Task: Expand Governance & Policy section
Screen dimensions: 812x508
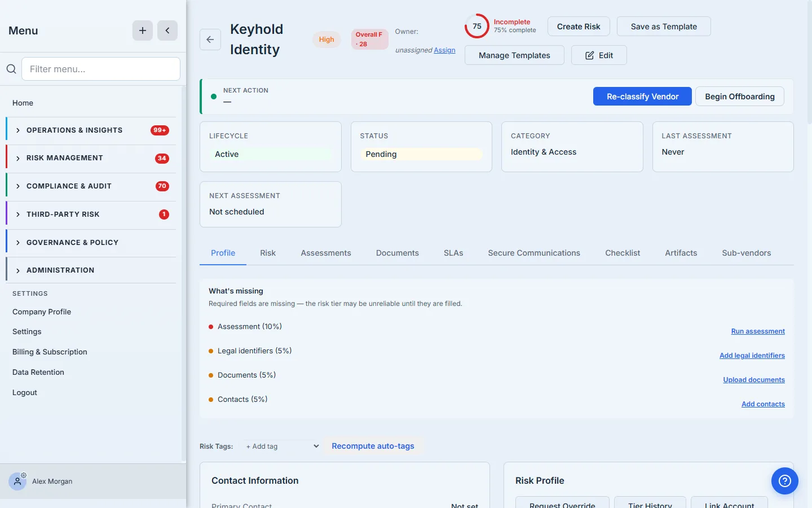Action: (91, 243)
